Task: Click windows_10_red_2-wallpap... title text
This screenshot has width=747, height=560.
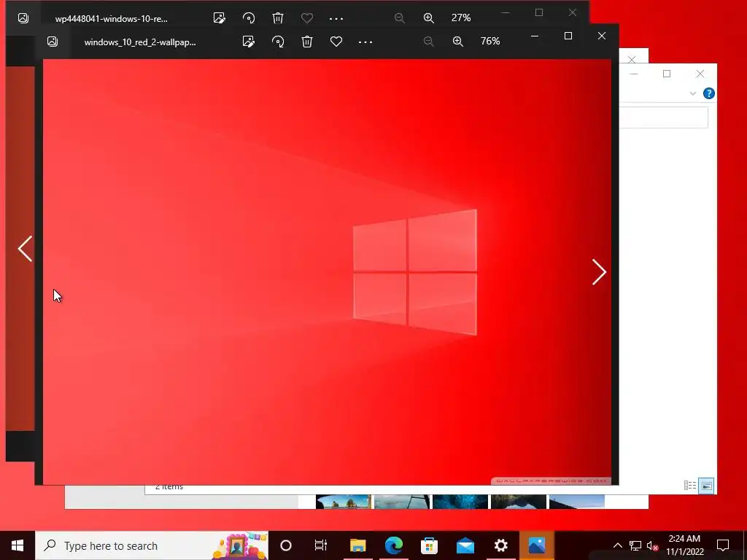Action: 140,42
